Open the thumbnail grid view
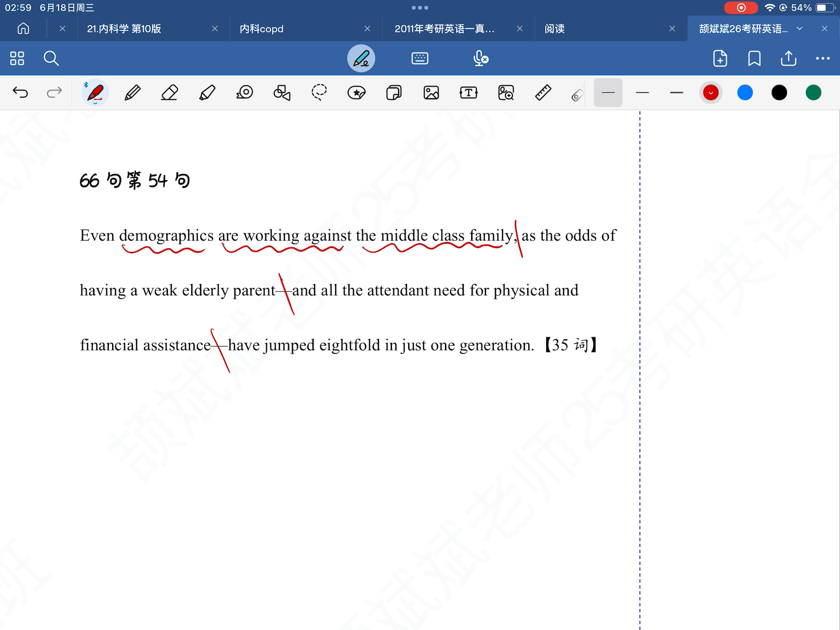 17,58
